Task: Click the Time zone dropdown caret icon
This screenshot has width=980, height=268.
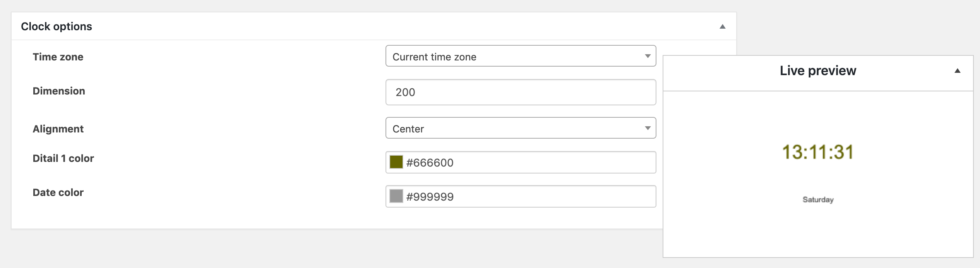Action: [648, 56]
